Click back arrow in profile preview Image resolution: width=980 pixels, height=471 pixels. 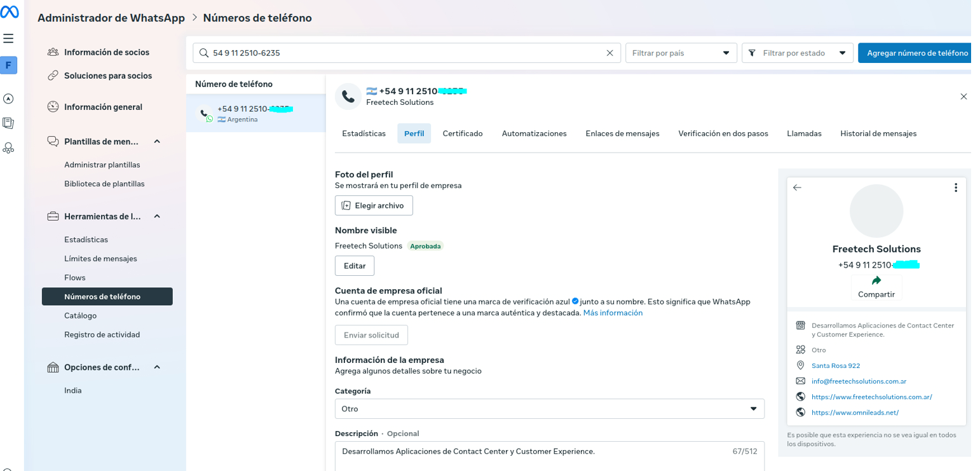click(797, 188)
